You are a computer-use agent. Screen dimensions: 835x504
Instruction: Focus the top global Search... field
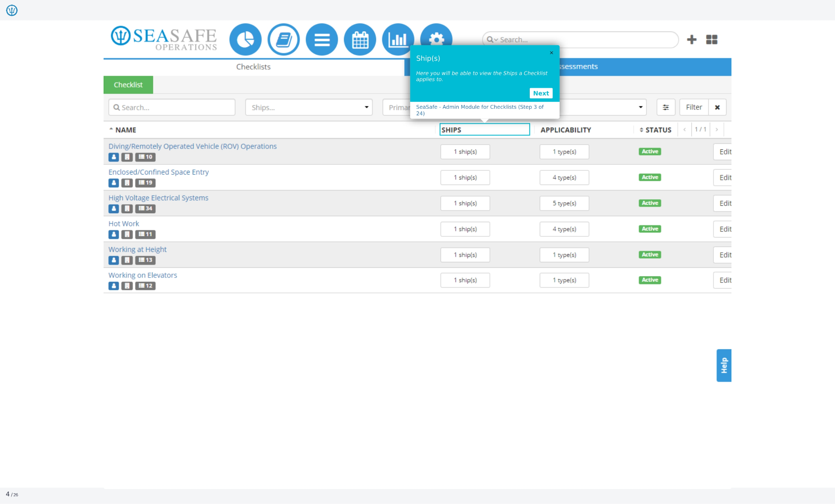pos(580,40)
